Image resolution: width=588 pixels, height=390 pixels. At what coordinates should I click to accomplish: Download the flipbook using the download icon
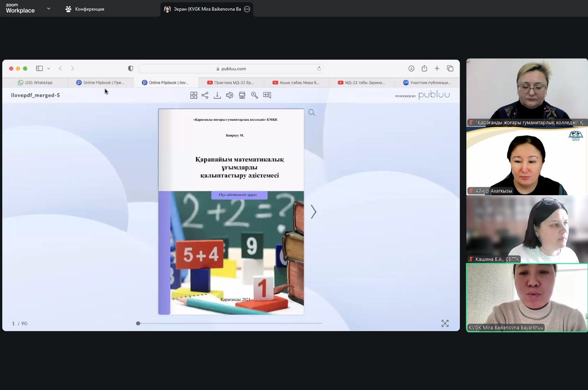click(x=217, y=95)
